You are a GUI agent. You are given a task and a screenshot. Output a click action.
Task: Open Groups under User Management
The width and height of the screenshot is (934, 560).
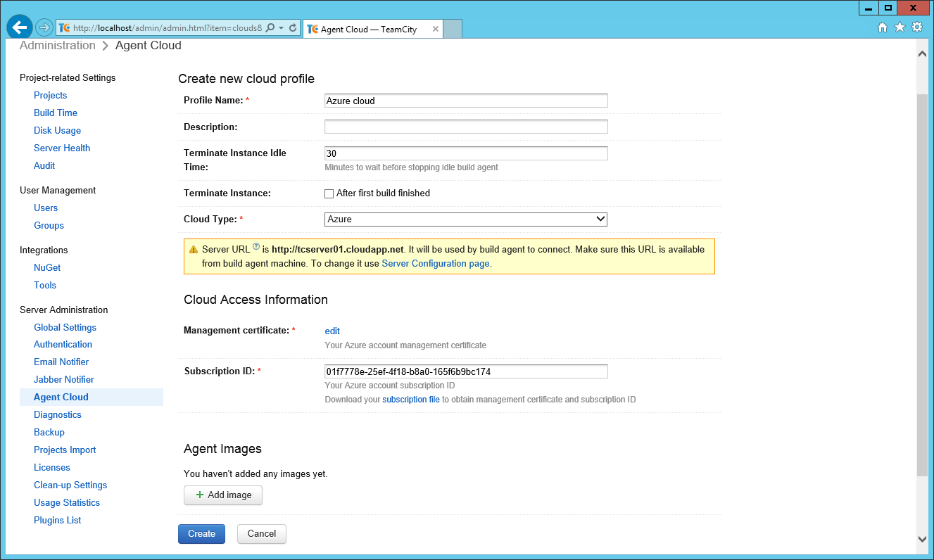click(49, 226)
